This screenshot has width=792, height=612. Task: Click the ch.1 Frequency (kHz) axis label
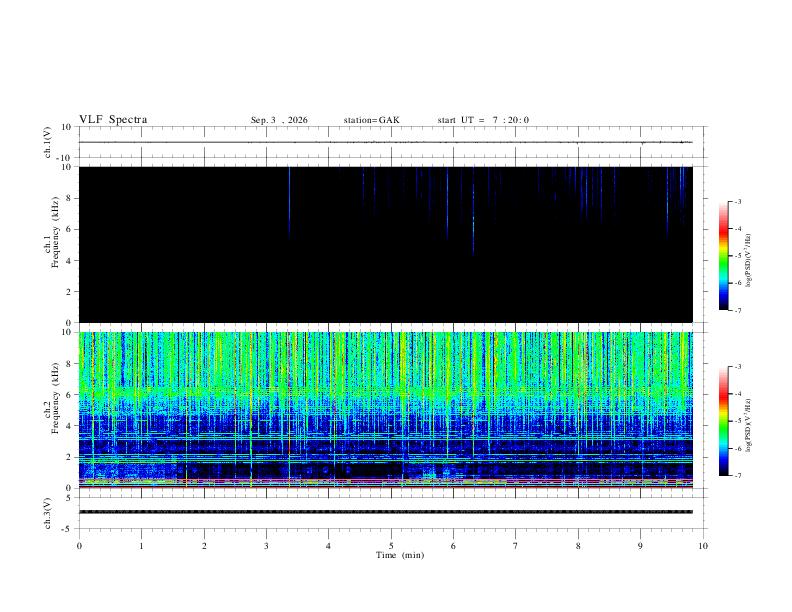[51, 233]
